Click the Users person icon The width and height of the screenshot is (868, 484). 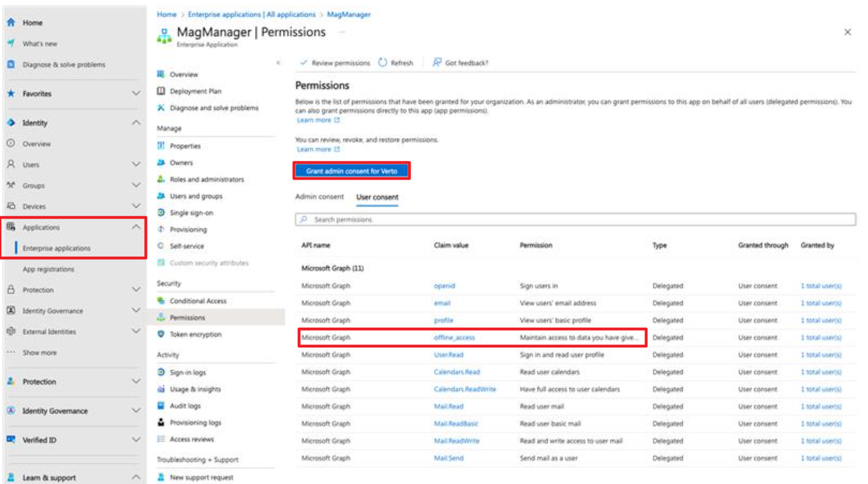tap(11, 164)
